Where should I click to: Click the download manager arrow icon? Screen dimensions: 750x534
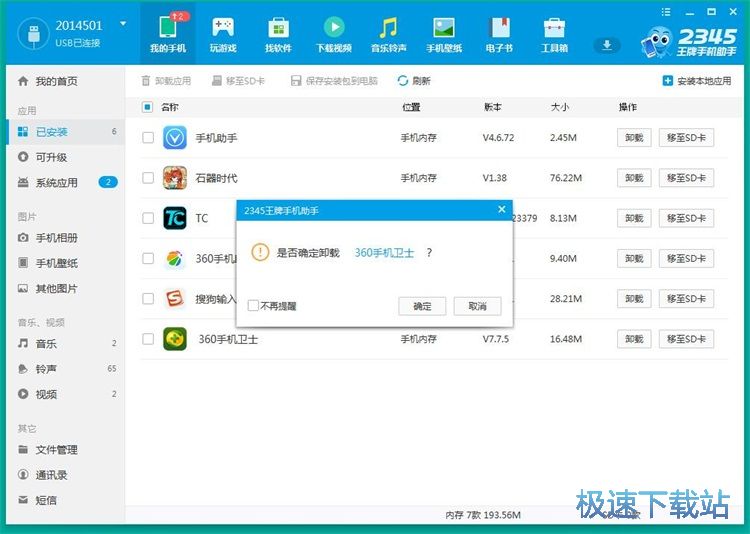606,45
